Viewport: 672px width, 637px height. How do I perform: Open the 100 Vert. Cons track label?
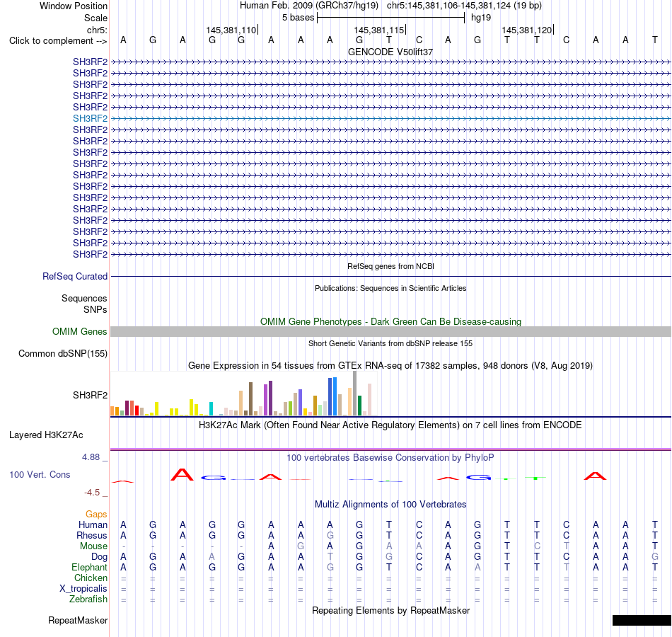40,474
